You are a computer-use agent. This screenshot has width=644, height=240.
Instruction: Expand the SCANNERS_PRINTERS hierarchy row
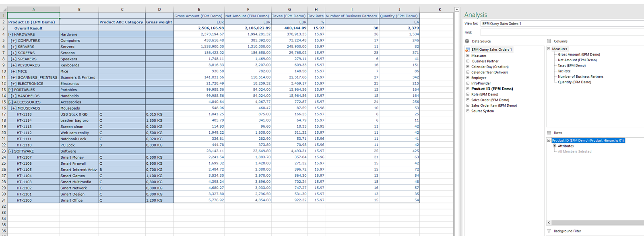[14, 77]
